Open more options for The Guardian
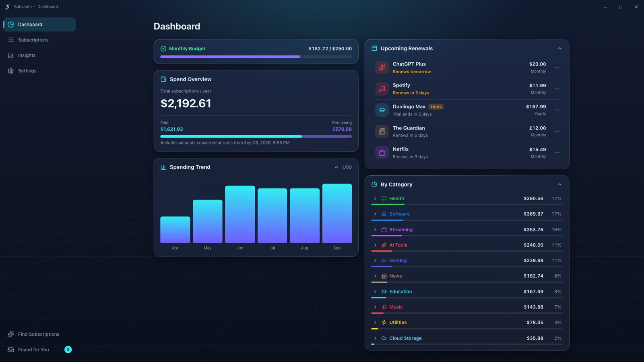 coord(557,132)
